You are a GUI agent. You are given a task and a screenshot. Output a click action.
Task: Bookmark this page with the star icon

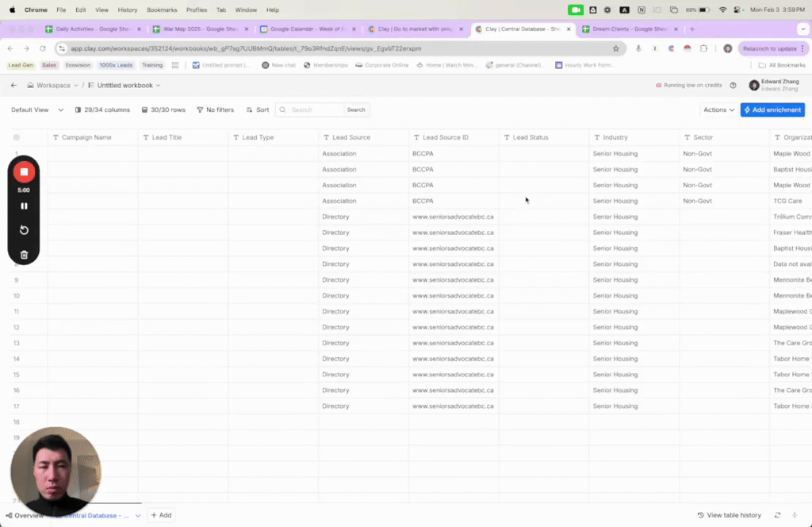pos(616,48)
